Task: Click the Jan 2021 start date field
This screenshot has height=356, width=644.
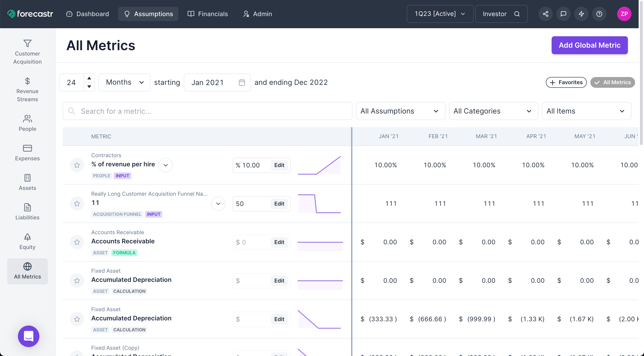Action: point(217,82)
